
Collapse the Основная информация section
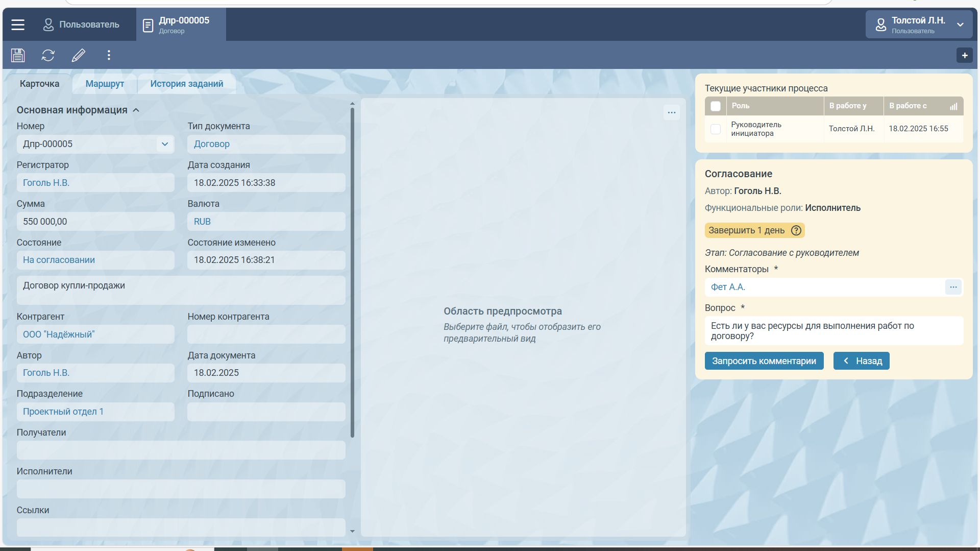click(x=136, y=110)
